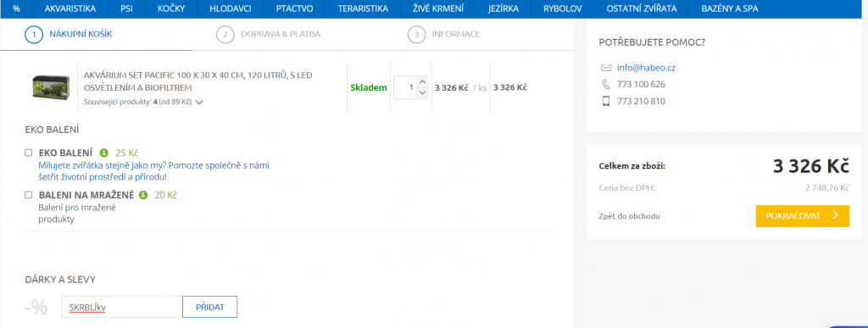Click the percent discount icon in the menu
This screenshot has height=328, width=868.
point(16,8)
